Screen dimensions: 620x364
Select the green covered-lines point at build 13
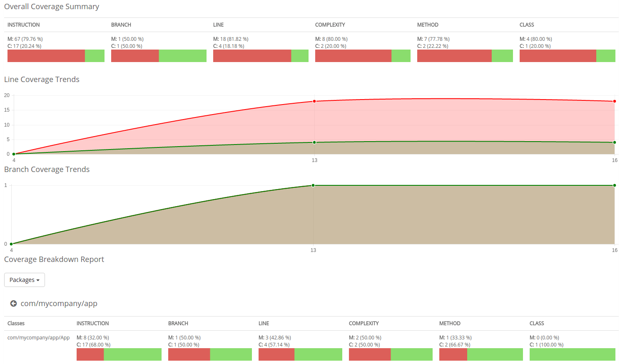pyautogui.click(x=314, y=142)
